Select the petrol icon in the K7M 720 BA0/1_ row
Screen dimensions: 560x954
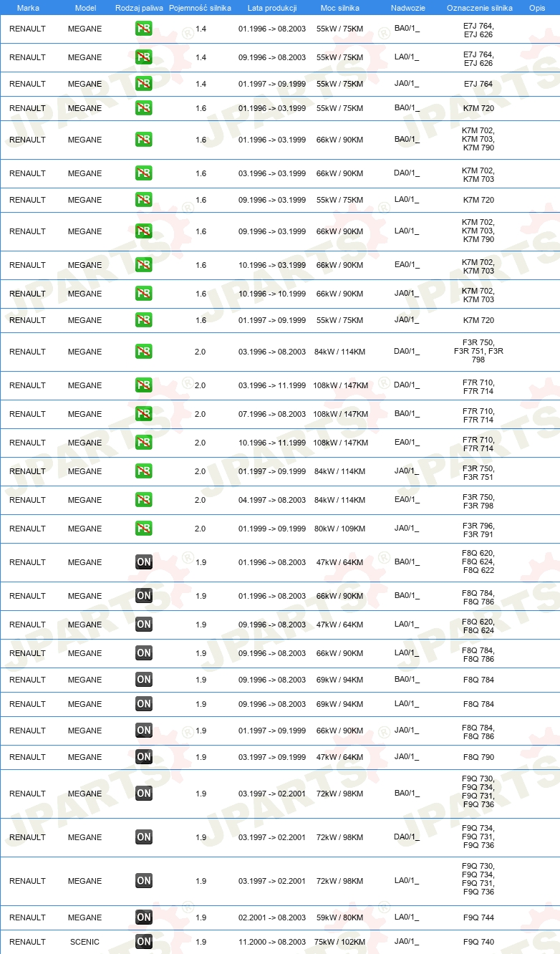[x=143, y=108]
